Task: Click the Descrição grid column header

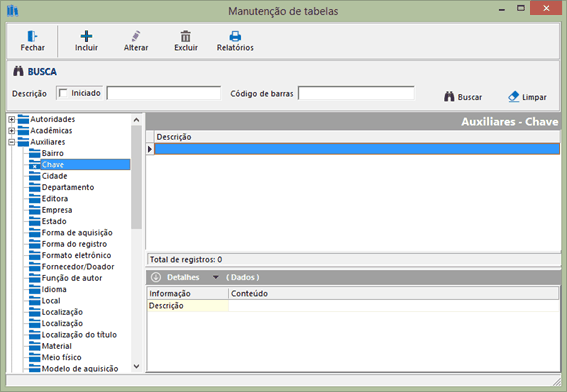Action: coord(357,137)
